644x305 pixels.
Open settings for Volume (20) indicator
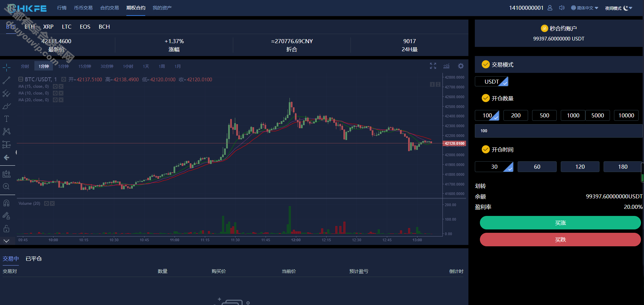tap(47, 203)
